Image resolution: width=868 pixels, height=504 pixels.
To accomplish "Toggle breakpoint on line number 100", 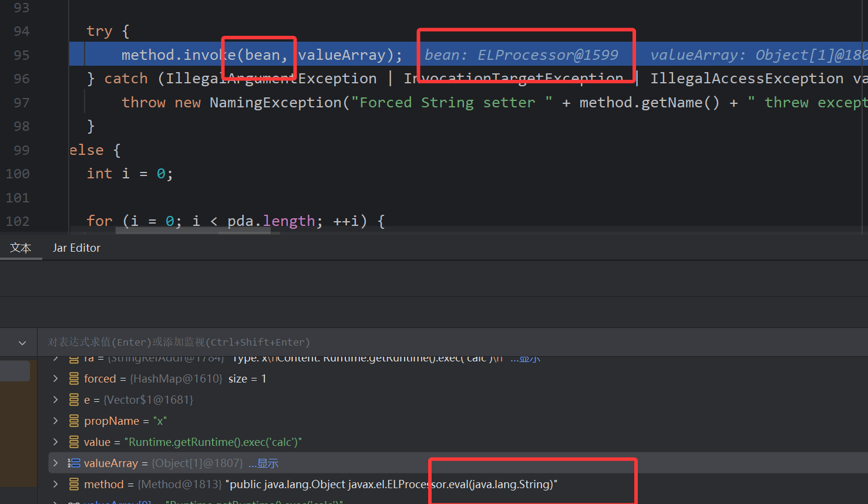I will pos(18,174).
